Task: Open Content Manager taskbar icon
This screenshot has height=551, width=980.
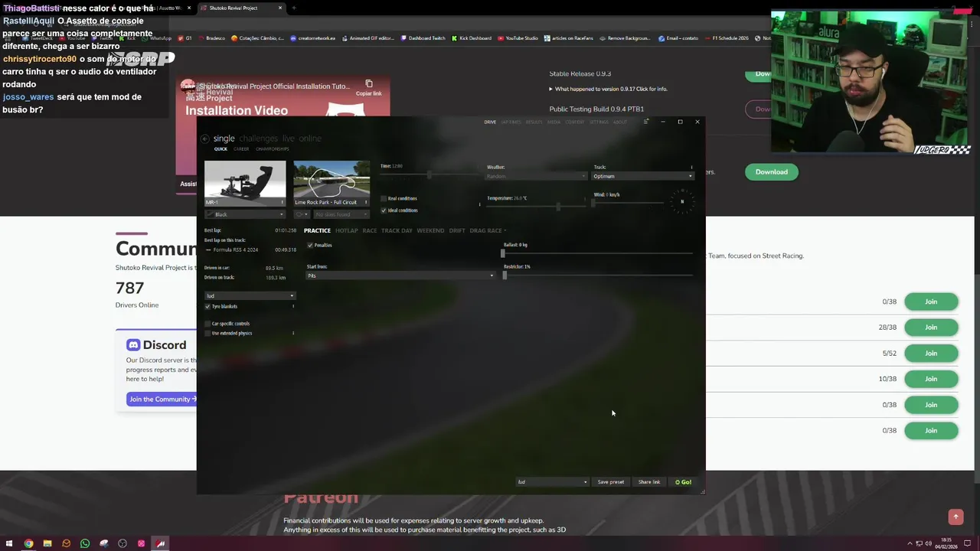Action: [160, 543]
